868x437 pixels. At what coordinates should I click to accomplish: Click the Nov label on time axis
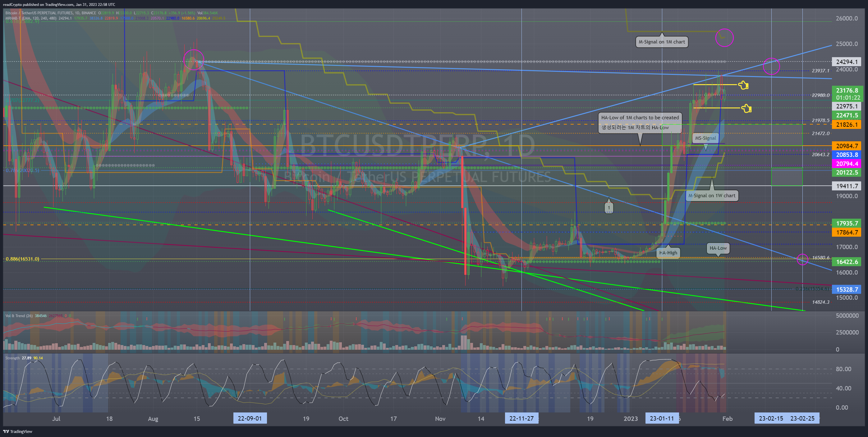point(440,418)
